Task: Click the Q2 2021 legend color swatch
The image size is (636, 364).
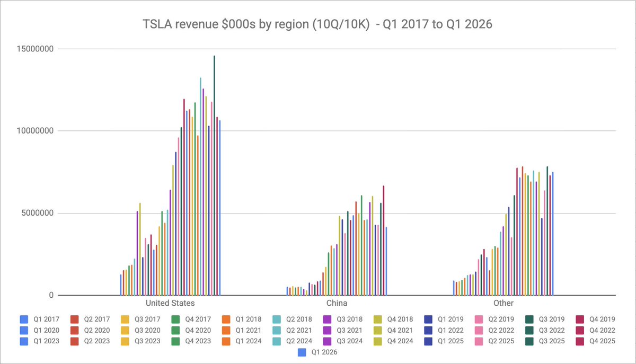Action: [277, 330]
